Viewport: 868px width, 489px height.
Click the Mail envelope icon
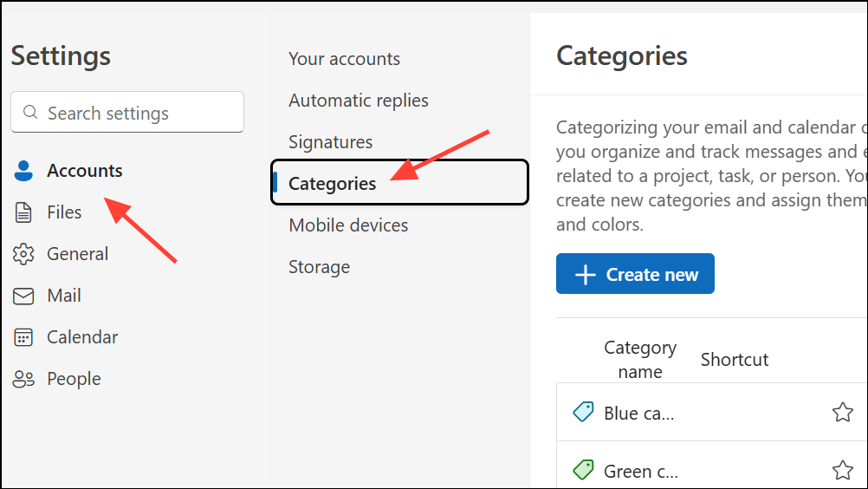(x=23, y=296)
